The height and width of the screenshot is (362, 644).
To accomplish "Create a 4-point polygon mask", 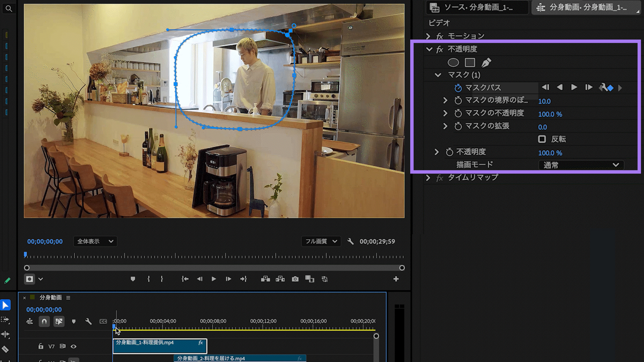I will [470, 62].
